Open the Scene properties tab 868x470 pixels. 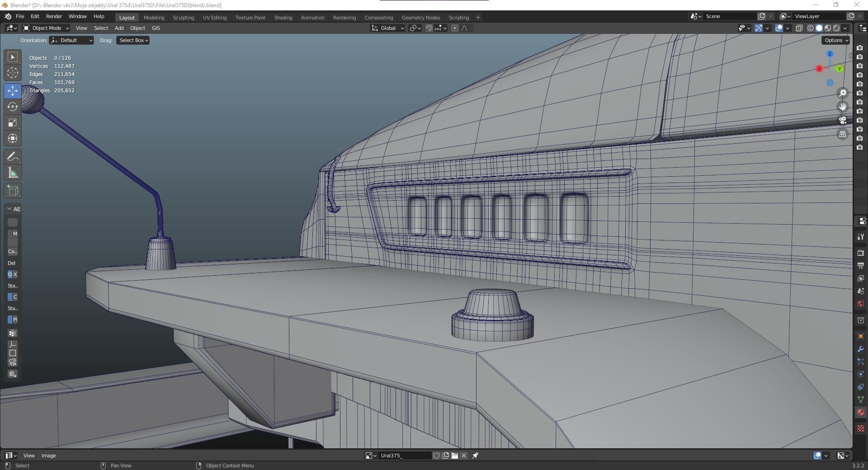point(861,291)
